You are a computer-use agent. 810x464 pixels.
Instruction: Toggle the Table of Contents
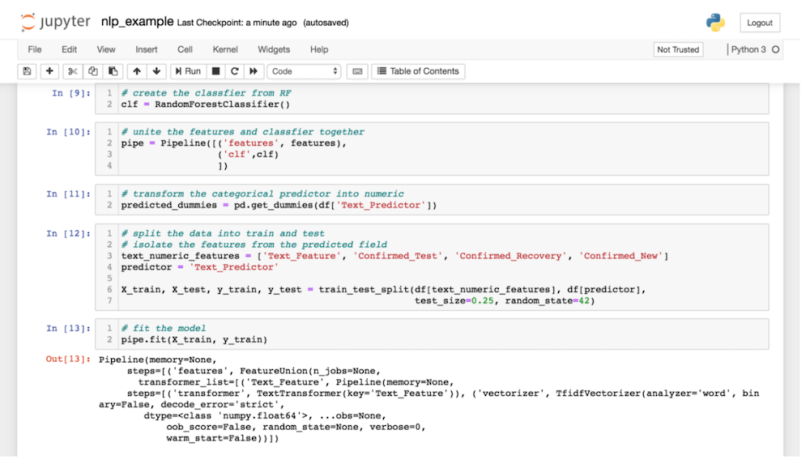pos(418,71)
